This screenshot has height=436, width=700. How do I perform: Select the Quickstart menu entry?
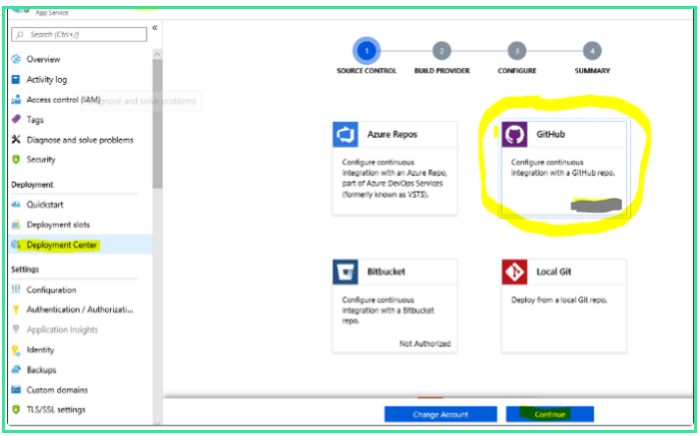tap(45, 204)
